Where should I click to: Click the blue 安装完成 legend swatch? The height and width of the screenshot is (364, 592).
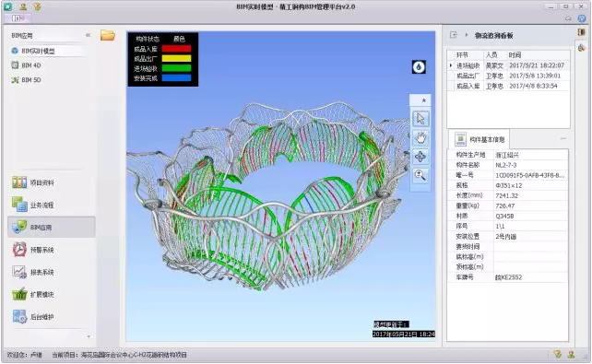pos(176,78)
